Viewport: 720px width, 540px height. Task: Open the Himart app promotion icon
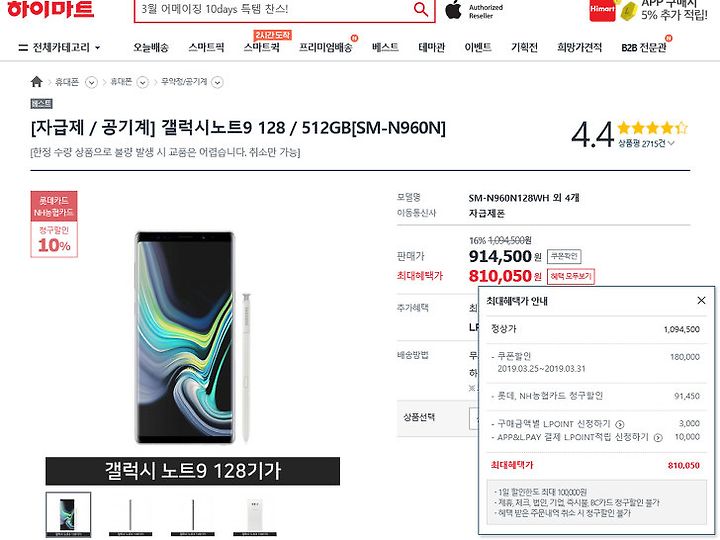(x=602, y=10)
